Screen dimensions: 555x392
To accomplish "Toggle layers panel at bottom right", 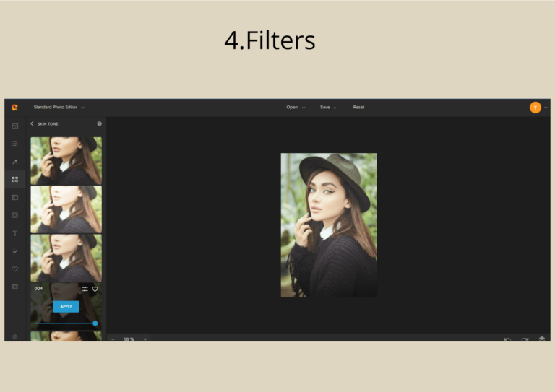I will tap(541, 339).
